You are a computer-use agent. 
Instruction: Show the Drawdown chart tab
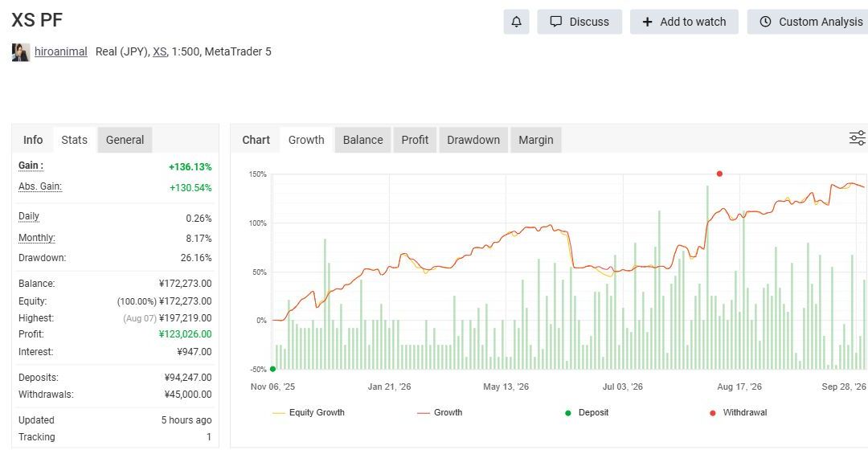click(473, 140)
